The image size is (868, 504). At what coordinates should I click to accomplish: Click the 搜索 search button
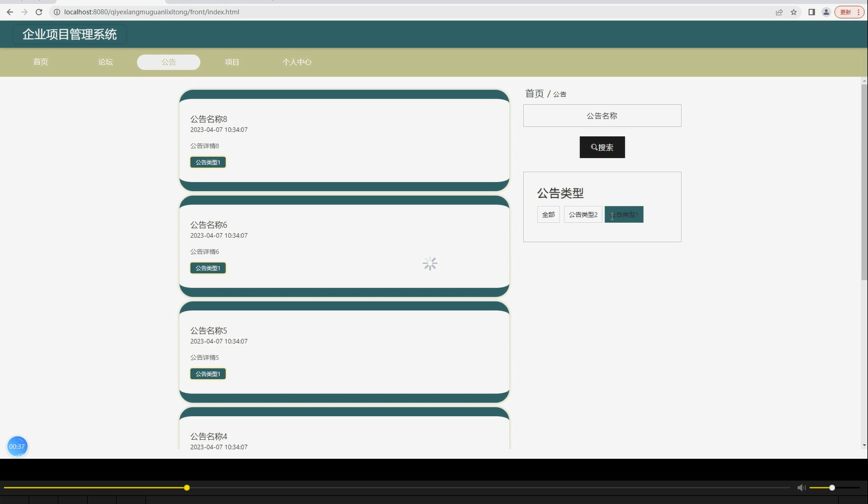pyautogui.click(x=602, y=147)
